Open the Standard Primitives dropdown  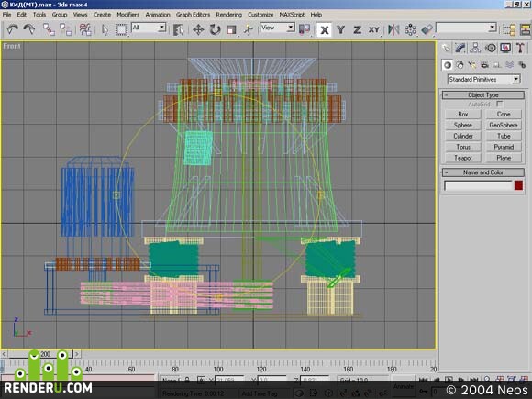tap(483, 80)
